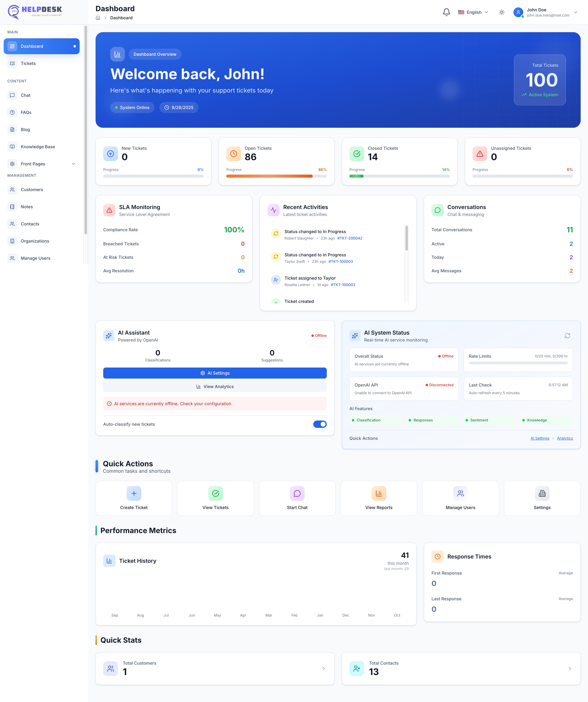Refresh the AI System Status panel
The width and height of the screenshot is (588, 702).
click(567, 336)
